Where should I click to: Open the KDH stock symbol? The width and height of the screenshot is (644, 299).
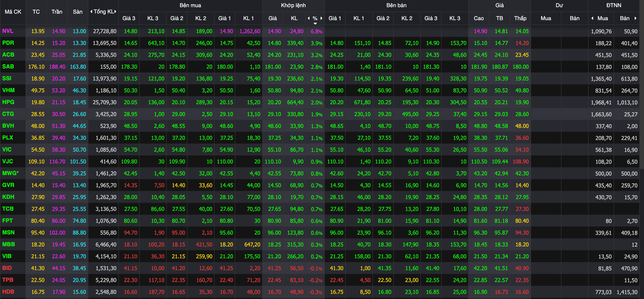[x=8, y=197]
